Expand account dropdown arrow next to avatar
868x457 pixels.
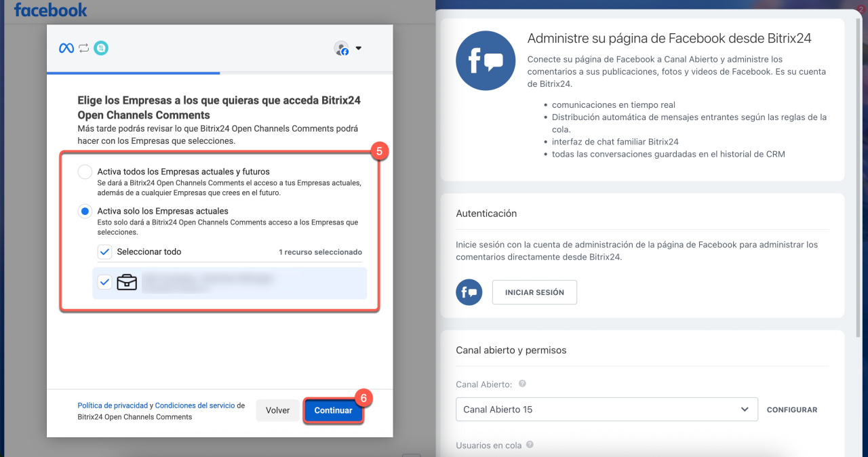click(359, 48)
